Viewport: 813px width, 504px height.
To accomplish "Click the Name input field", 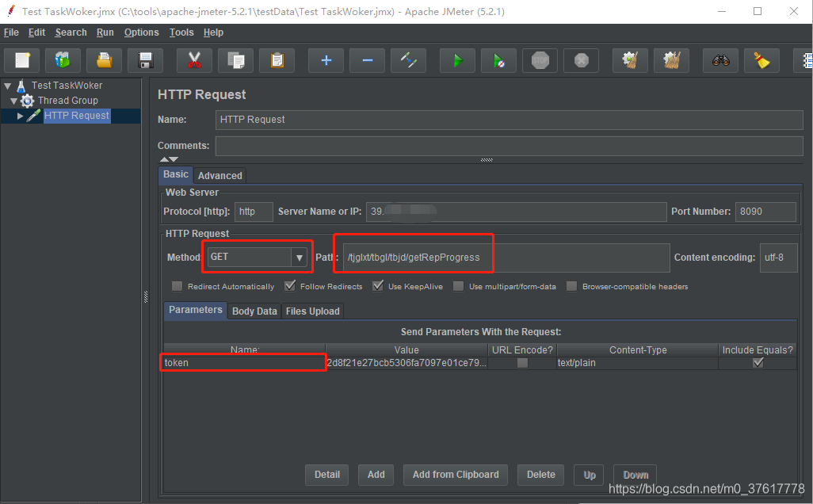I will pos(510,120).
